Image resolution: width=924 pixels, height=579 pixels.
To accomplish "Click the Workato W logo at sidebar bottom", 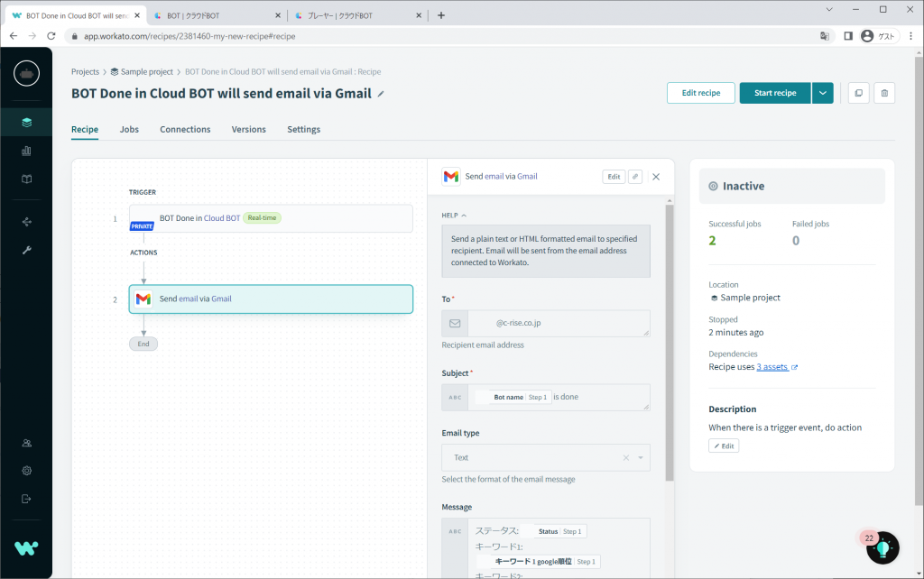I will click(x=26, y=547).
